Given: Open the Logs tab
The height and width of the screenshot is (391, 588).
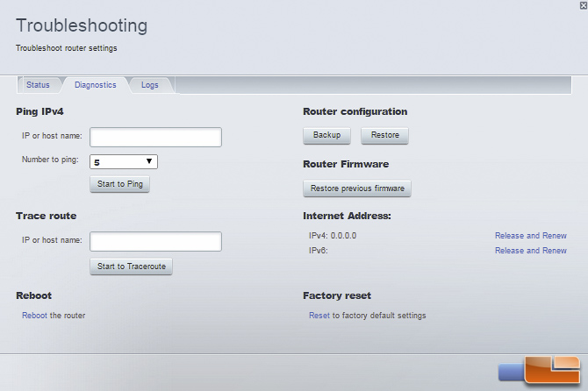Looking at the screenshot, I should (149, 85).
